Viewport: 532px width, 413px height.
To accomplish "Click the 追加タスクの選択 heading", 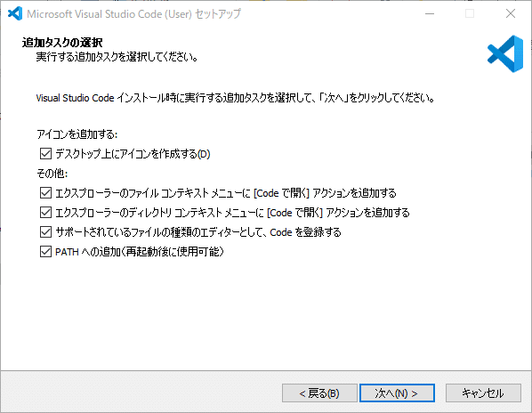I will [62, 43].
